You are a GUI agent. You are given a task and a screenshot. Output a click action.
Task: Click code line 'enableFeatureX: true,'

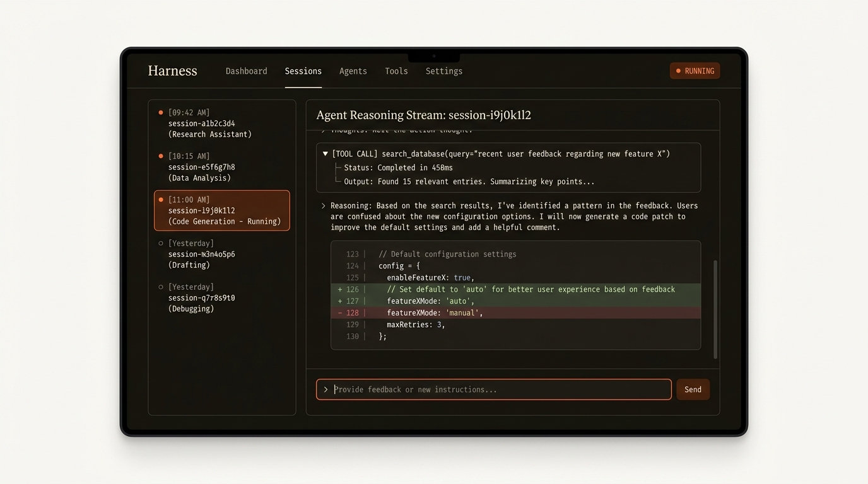(430, 278)
